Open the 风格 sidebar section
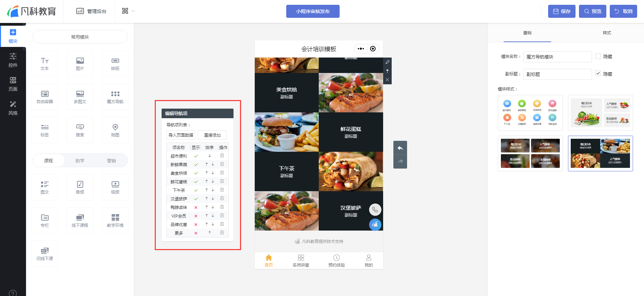644x296 pixels. coord(13,108)
